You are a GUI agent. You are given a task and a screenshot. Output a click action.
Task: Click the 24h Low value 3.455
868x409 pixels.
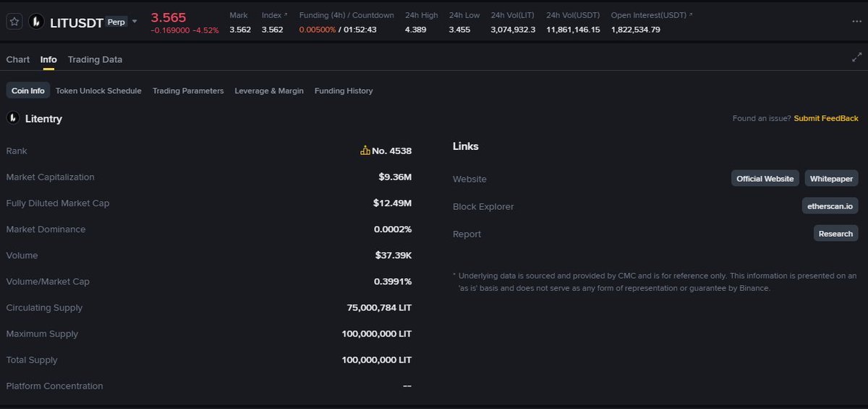(459, 30)
